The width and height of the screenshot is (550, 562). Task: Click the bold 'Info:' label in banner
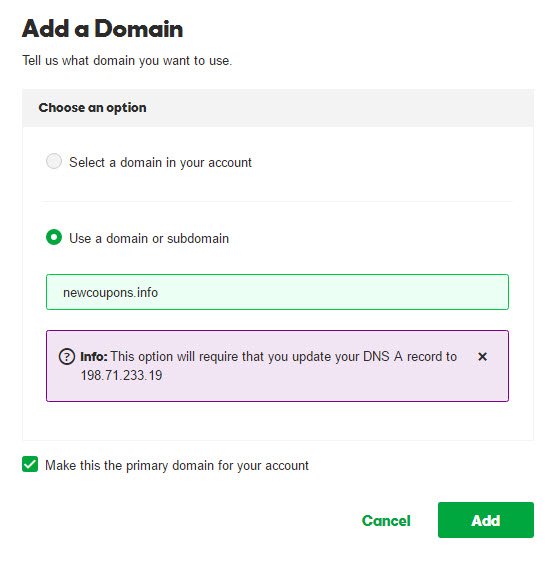(94, 357)
